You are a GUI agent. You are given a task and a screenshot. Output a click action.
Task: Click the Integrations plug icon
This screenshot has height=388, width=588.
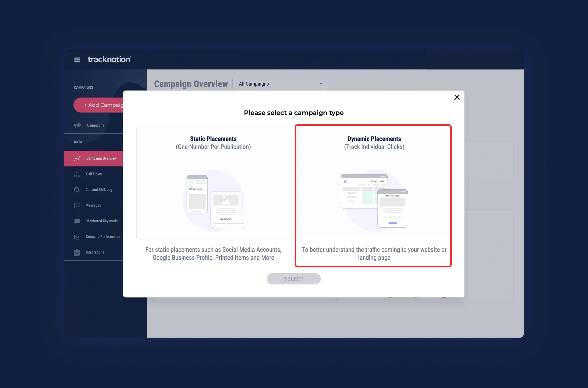(77, 252)
